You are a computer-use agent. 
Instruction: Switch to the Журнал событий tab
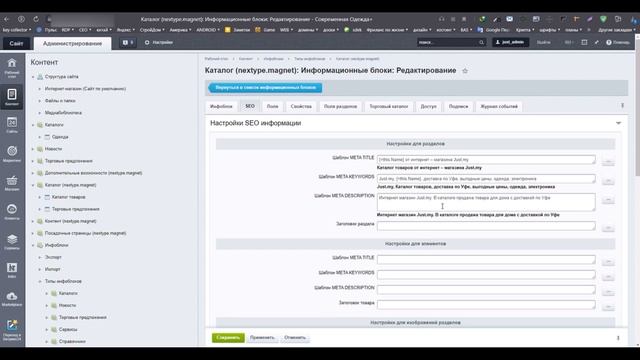pyautogui.click(x=499, y=107)
